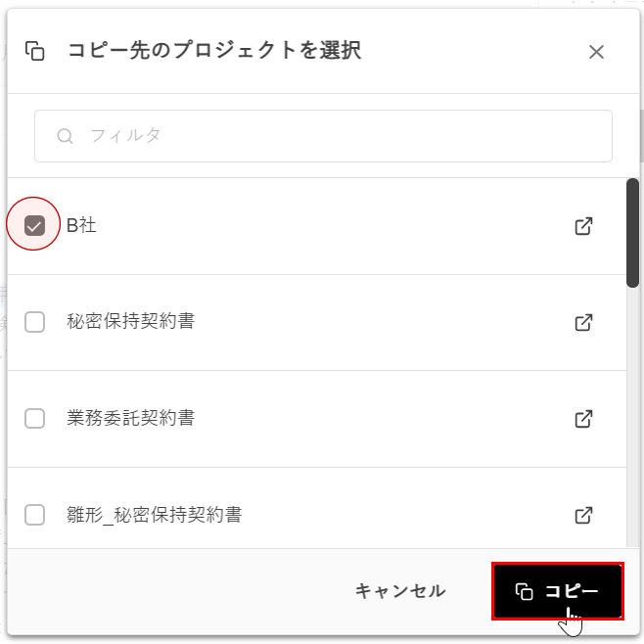Open 雛形_秘密保持契約書 via external link icon
644x644 pixels.
[583, 514]
